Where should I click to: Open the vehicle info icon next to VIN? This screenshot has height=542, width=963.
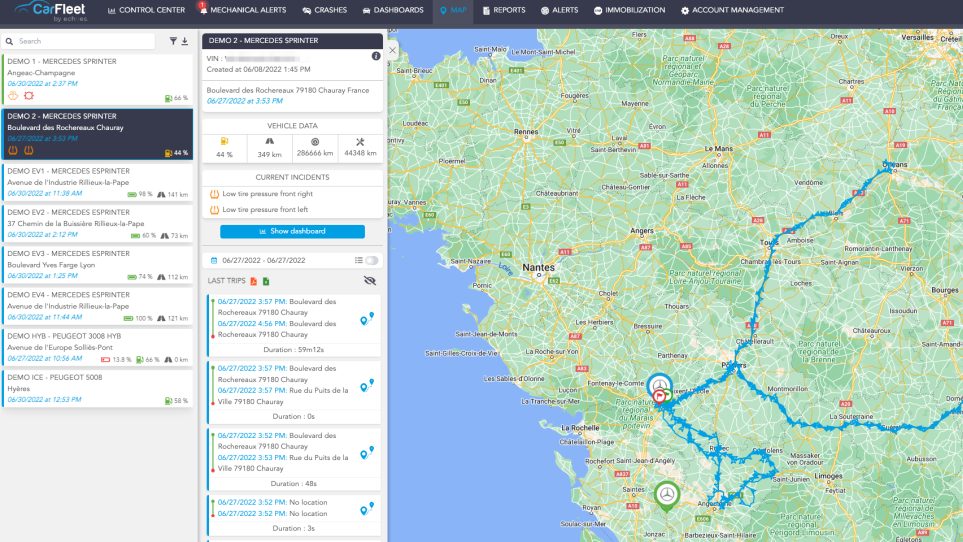[x=376, y=56]
